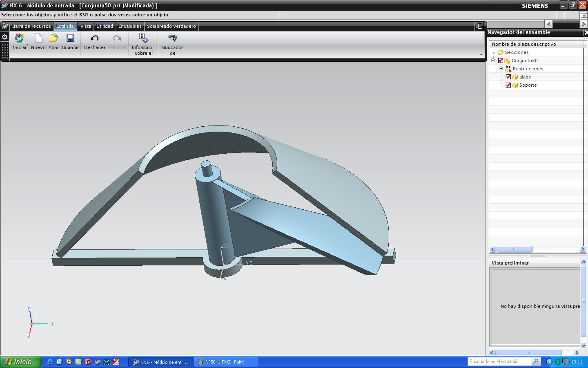Viewport: 588px width, 368px height.
Task: Click the Restricciones constraints icon
Action: point(508,69)
